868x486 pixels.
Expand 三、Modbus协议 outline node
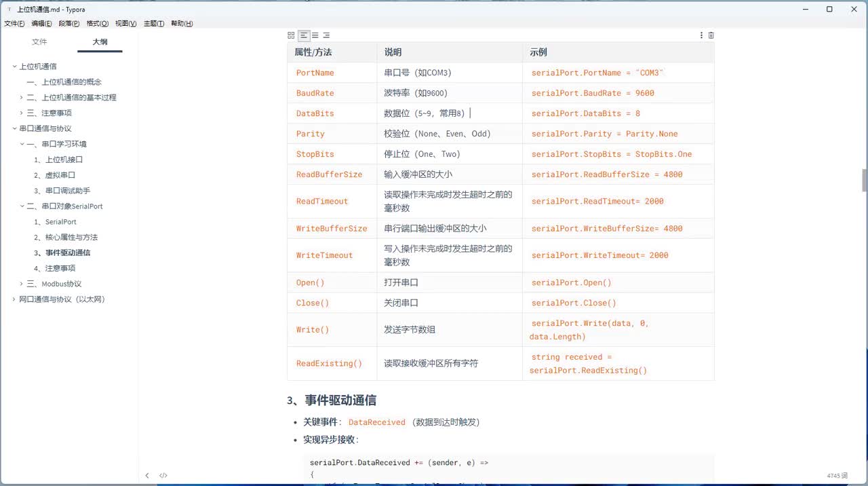tap(22, 284)
